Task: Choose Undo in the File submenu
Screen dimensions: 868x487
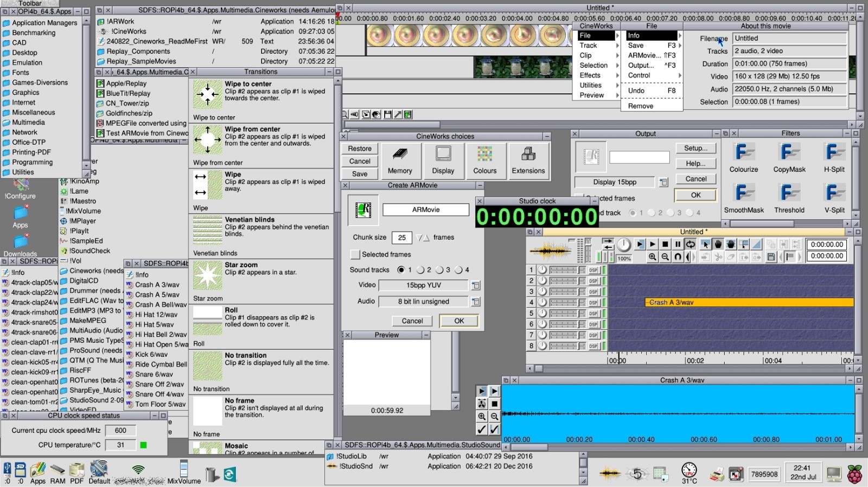Action: click(651, 91)
